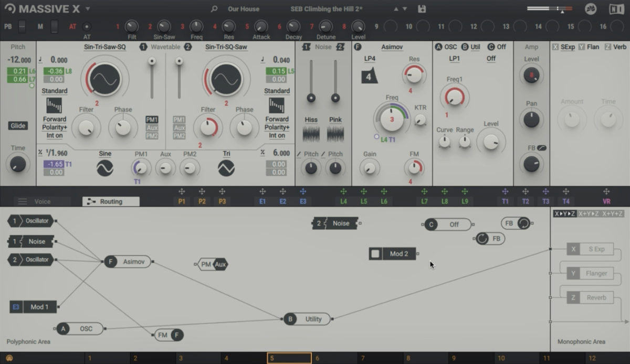This screenshot has height=364, width=630.
Task: Click the Pink noise waveform thumbnail
Action: pos(335,133)
